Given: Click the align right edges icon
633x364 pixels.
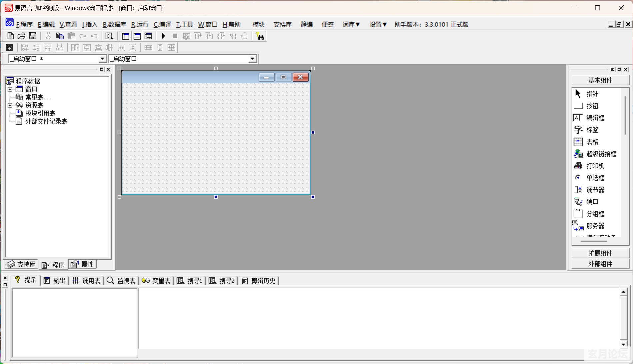Looking at the screenshot, I should click(36, 48).
